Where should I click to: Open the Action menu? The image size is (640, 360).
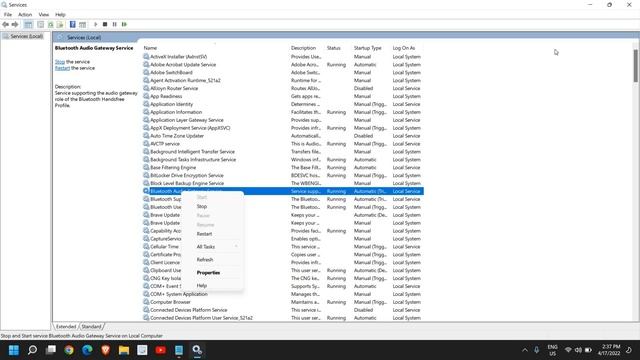point(25,15)
